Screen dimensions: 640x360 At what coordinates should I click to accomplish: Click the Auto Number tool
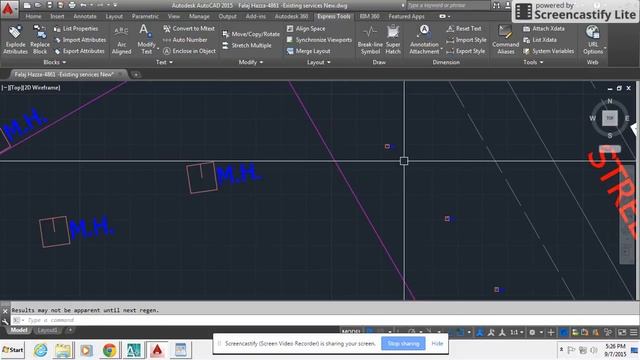pyautogui.click(x=185, y=40)
